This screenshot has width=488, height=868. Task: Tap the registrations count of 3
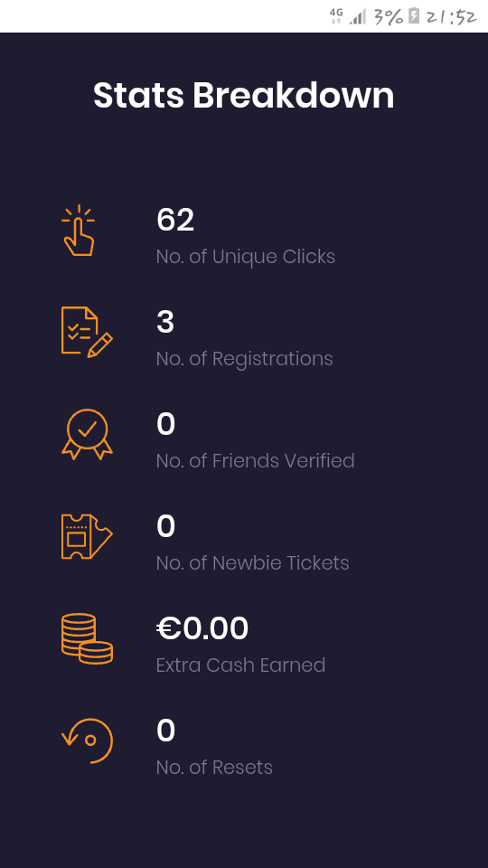164,322
